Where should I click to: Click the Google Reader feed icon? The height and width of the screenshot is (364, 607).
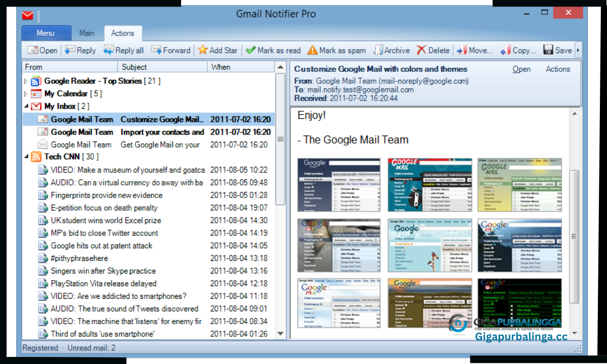tap(36, 81)
